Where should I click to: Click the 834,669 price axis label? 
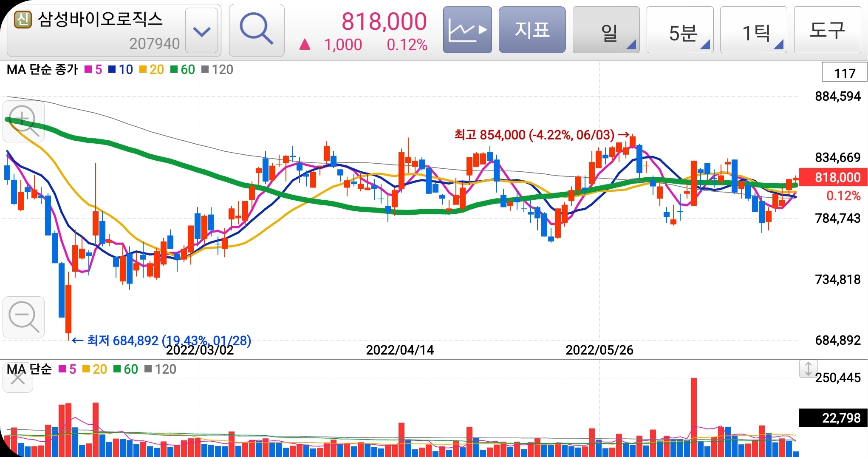coord(838,158)
